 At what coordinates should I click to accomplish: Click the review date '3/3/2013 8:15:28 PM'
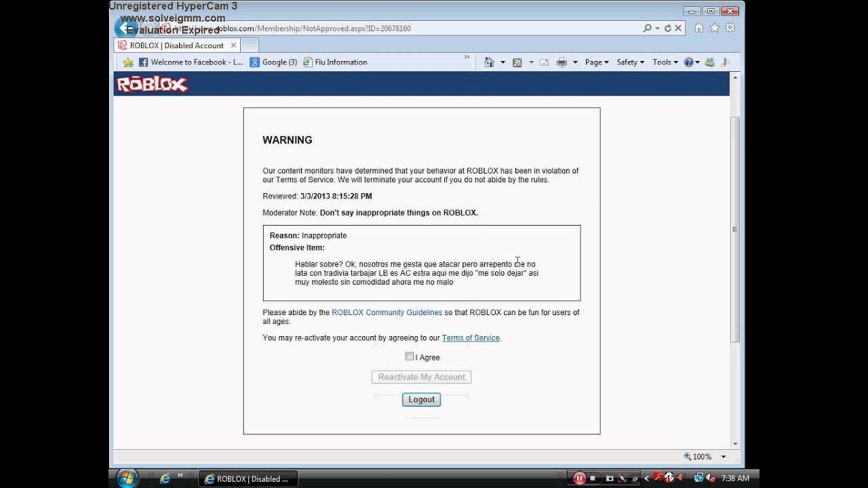coord(336,197)
